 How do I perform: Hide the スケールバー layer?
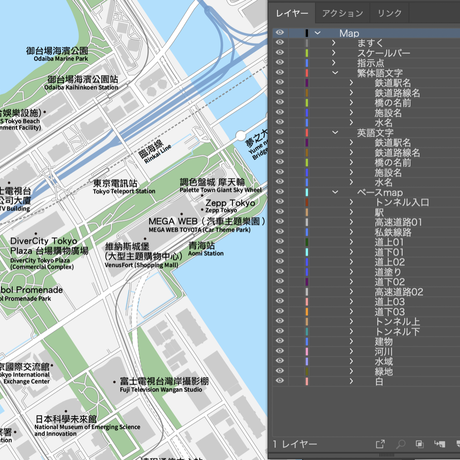point(280,52)
